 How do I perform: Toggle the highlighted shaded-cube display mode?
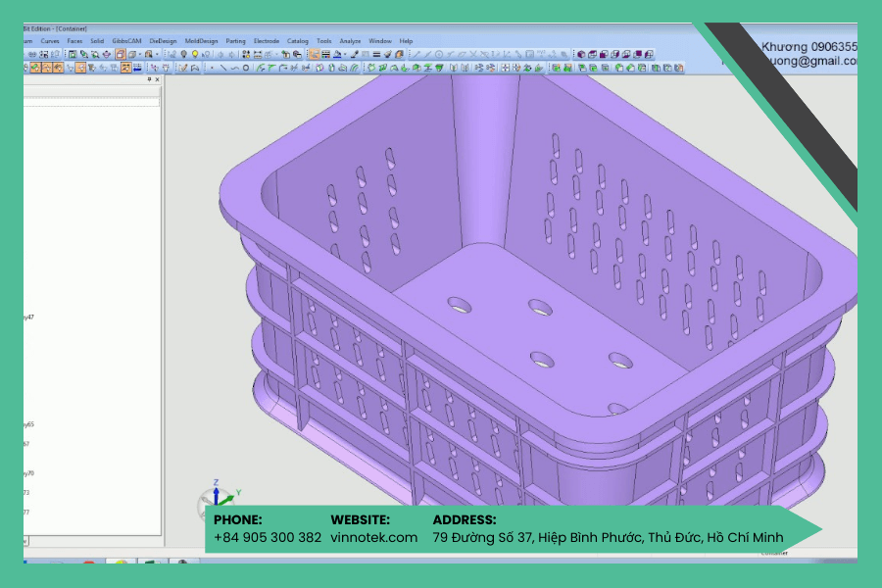(x=121, y=54)
